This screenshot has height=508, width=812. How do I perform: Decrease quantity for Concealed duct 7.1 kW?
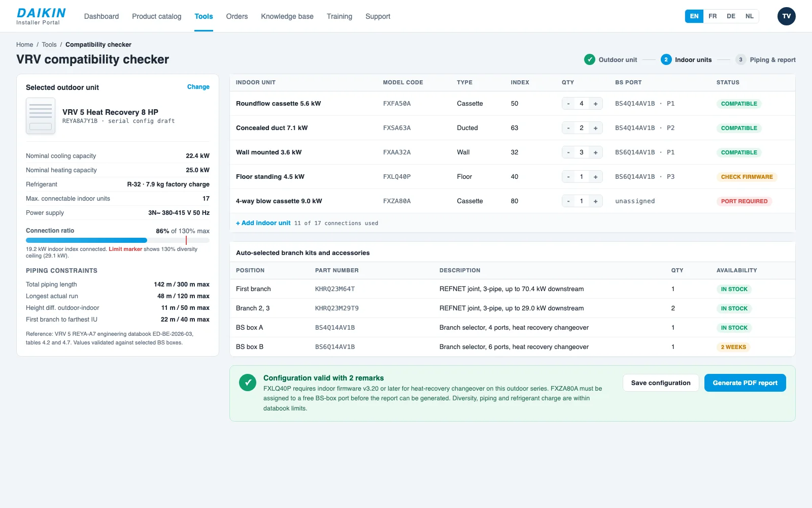568,128
